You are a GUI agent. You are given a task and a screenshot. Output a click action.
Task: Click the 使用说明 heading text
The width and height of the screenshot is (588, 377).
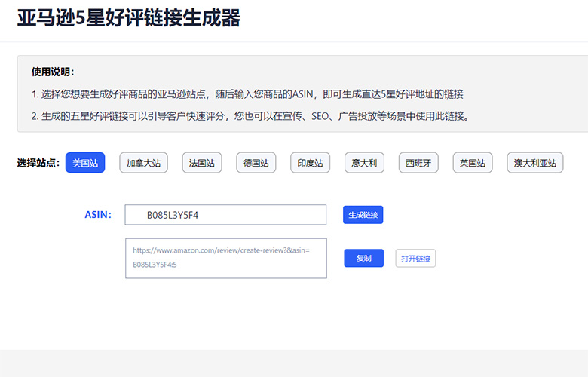click(53, 72)
